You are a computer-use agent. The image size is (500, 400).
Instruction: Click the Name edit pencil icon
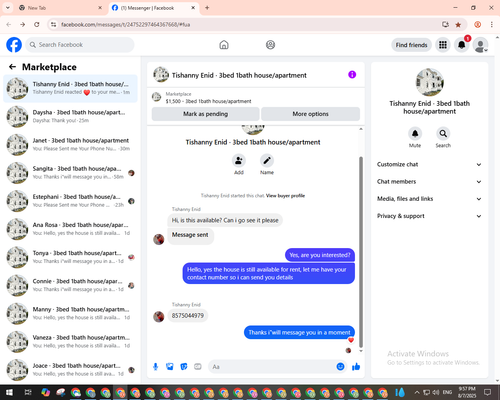267,161
